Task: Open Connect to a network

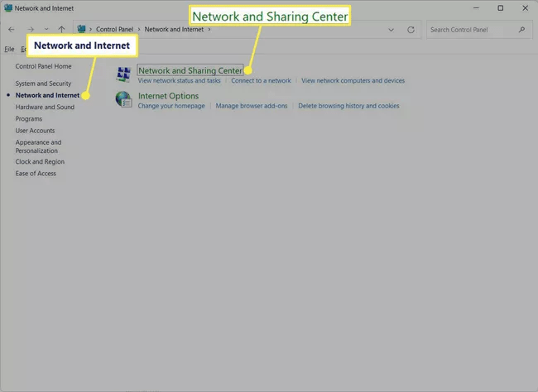Action: (x=261, y=80)
